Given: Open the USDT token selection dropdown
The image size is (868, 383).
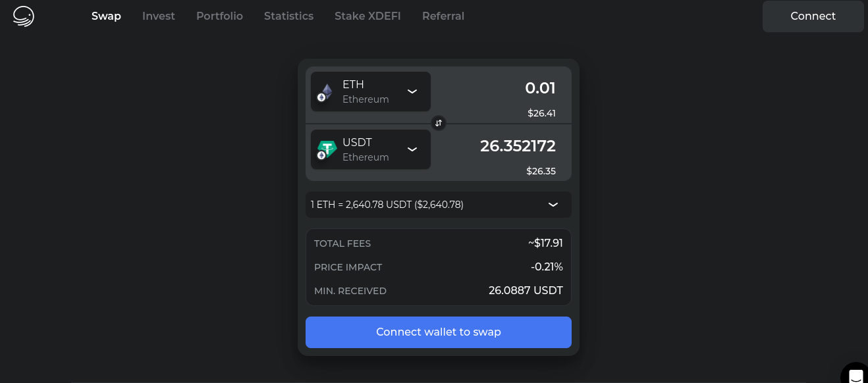Looking at the screenshot, I should [413, 149].
